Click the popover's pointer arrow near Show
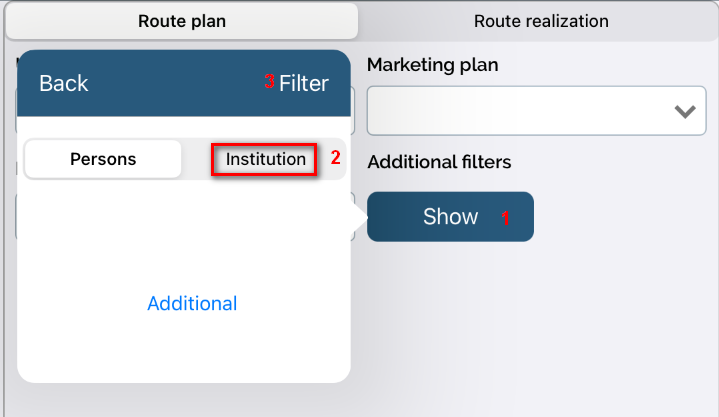This screenshot has width=719, height=417. [x=356, y=217]
